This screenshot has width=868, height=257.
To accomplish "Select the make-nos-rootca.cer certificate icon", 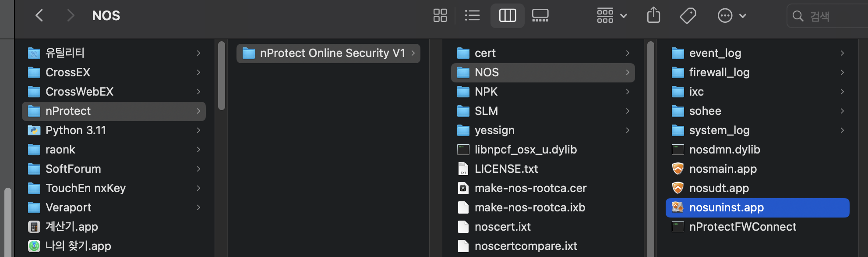I will pos(463,188).
